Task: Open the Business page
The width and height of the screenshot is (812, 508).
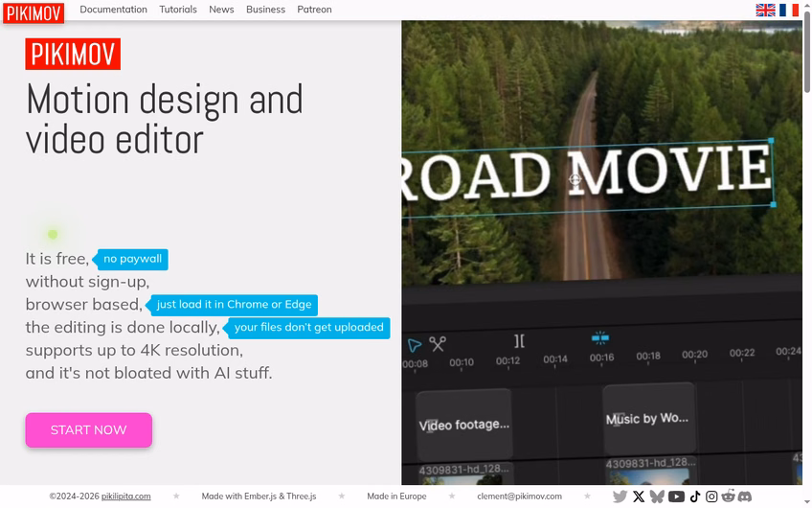Action: coord(265,10)
